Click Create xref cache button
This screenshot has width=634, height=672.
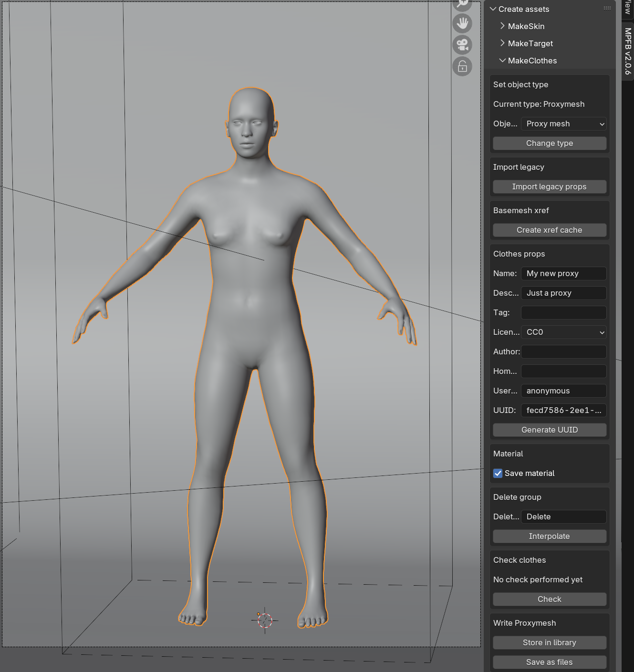tap(550, 230)
